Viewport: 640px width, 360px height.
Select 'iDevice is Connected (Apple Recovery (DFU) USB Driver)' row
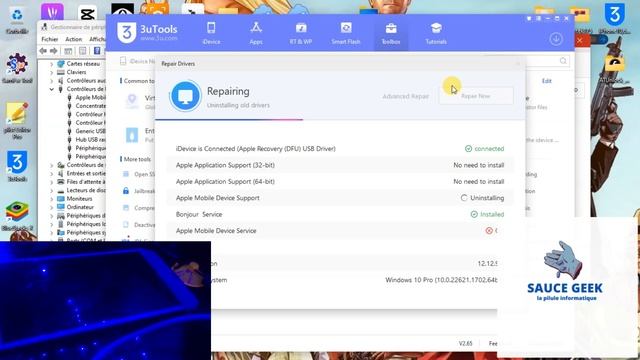340,149
